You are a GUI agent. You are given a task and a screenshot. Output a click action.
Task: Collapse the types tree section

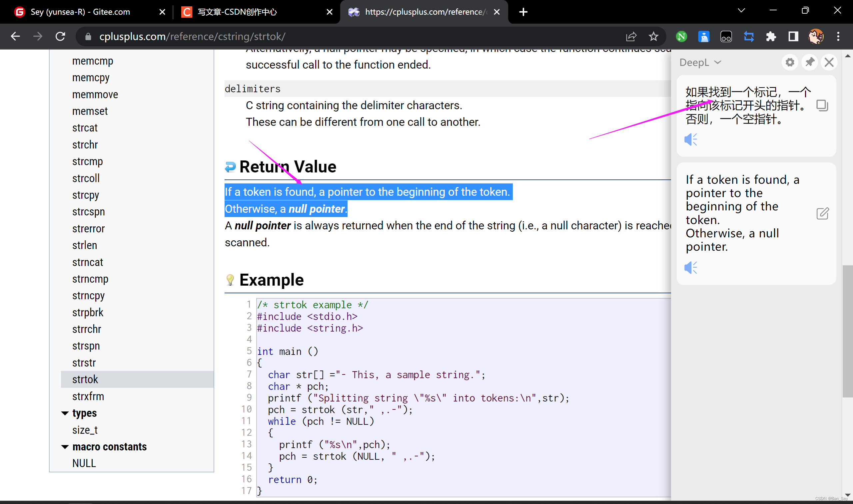coord(65,413)
